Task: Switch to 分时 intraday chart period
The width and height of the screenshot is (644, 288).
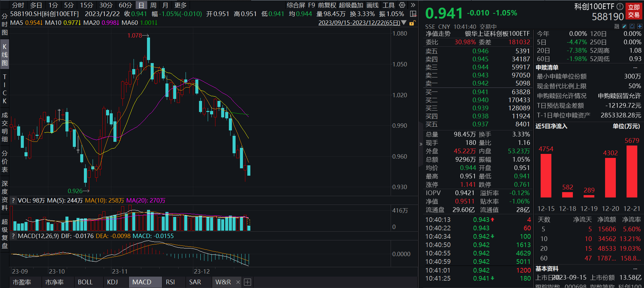Action: coord(18,5)
